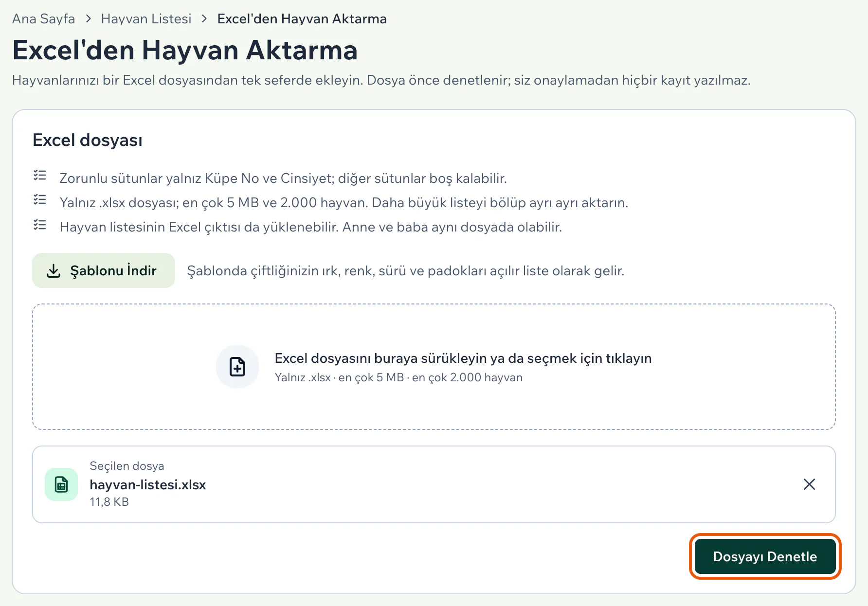Download the template with Şablonu İndir
Viewport: 868px width, 606px height.
(x=104, y=270)
